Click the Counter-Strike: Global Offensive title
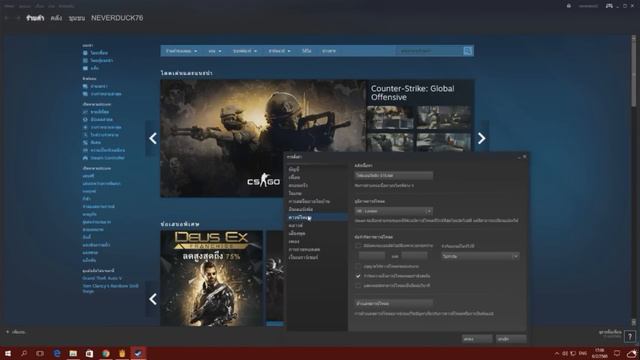 (412, 93)
